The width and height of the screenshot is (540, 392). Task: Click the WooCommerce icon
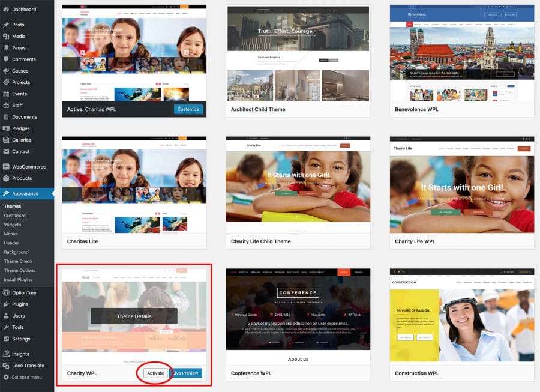pyautogui.click(x=5, y=167)
